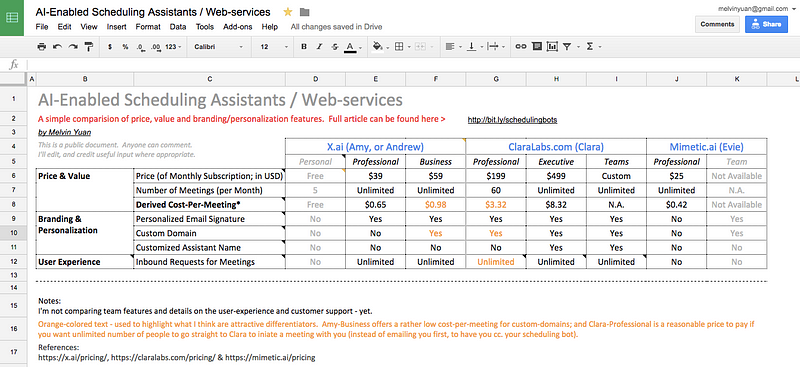The image size is (800, 367).
Task: Click 'All changes saved in Drive' status
Action: (336, 27)
